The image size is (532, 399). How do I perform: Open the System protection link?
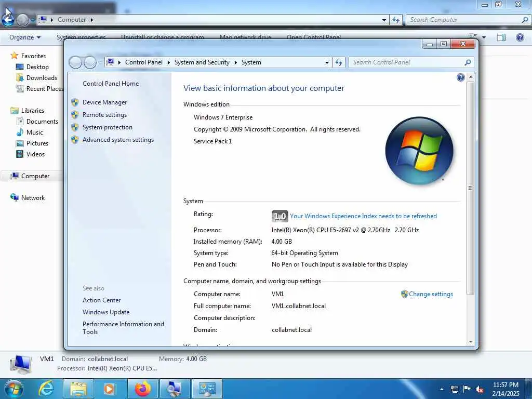pos(107,127)
